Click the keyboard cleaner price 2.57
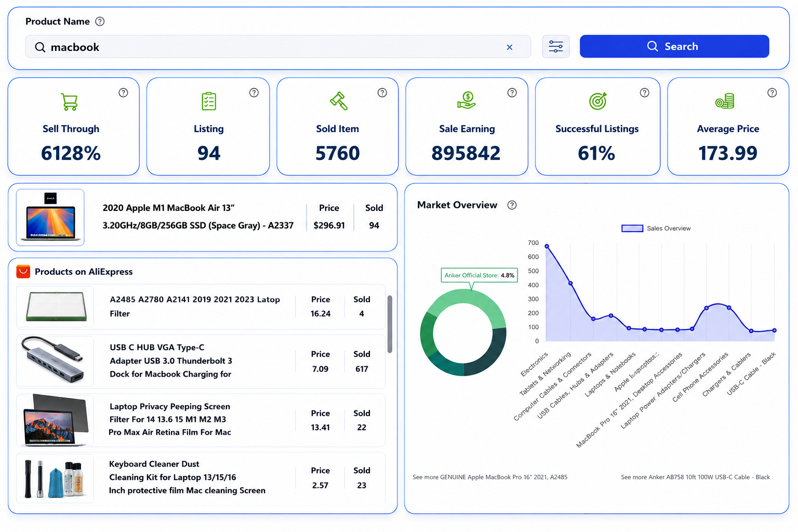Viewport: 798px width, 532px height. [321, 485]
